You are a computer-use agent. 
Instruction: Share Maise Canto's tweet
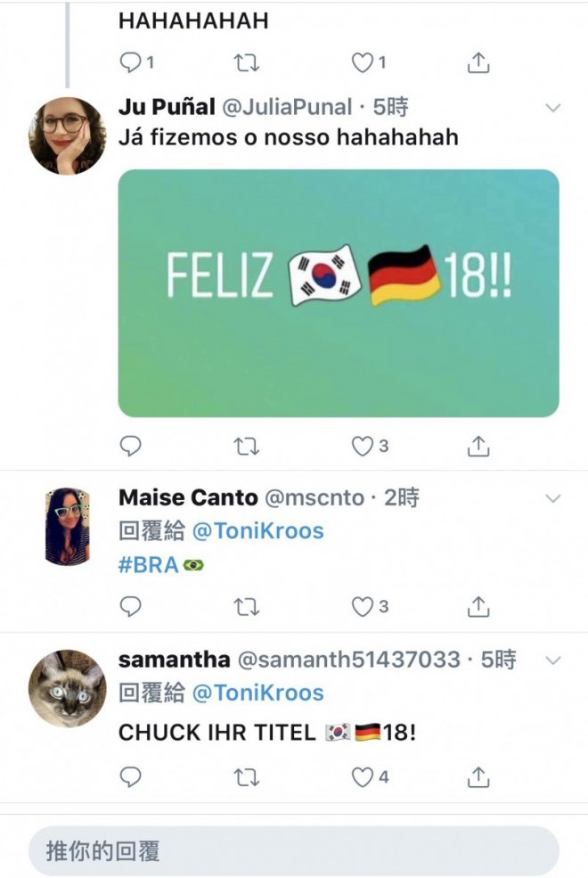[478, 607]
